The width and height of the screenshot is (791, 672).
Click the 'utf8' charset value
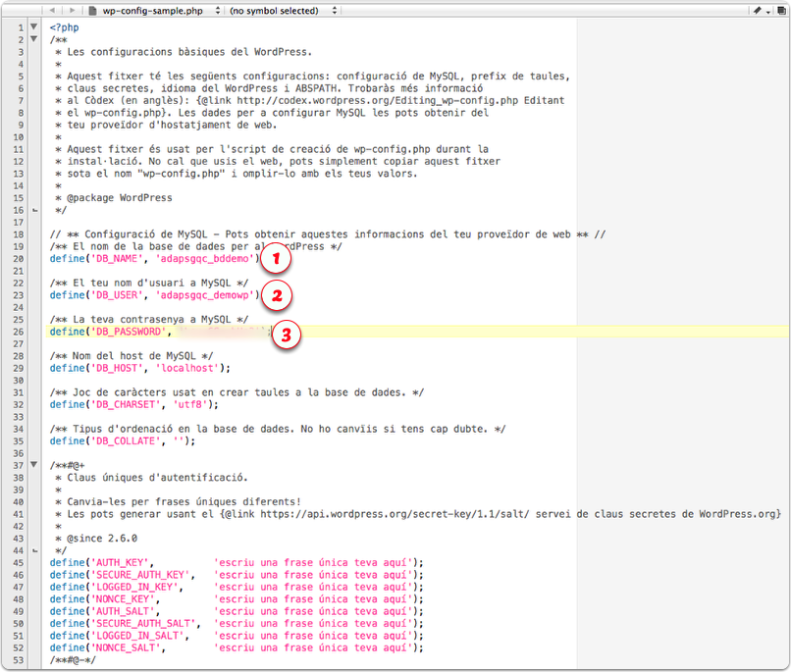(190, 404)
